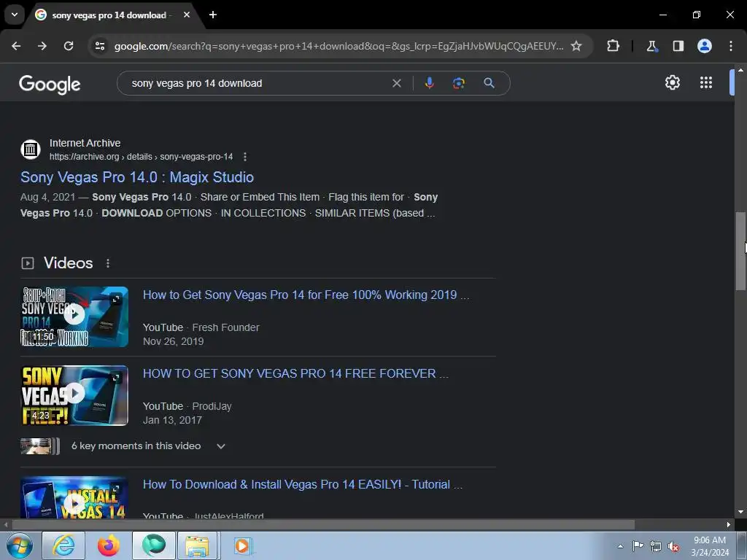The image size is (747, 560).
Task: Open the Extensions puzzle icon
Action: [x=613, y=46]
